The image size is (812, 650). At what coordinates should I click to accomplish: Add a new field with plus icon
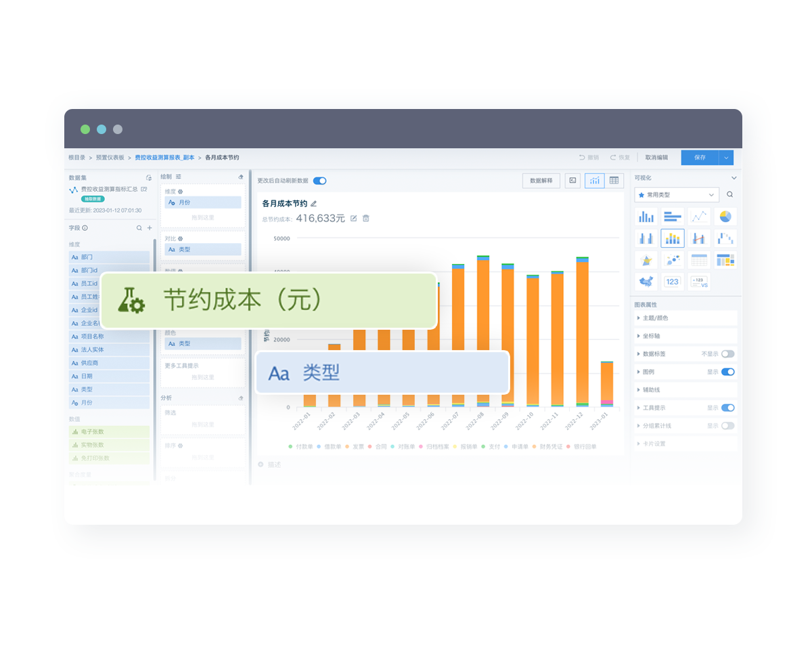point(150,228)
